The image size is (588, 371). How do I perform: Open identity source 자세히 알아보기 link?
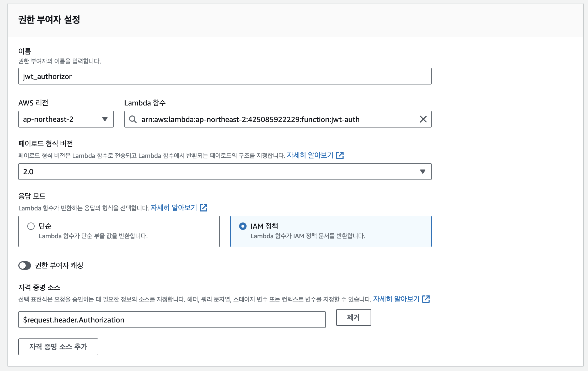pyautogui.click(x=396, y=299)
